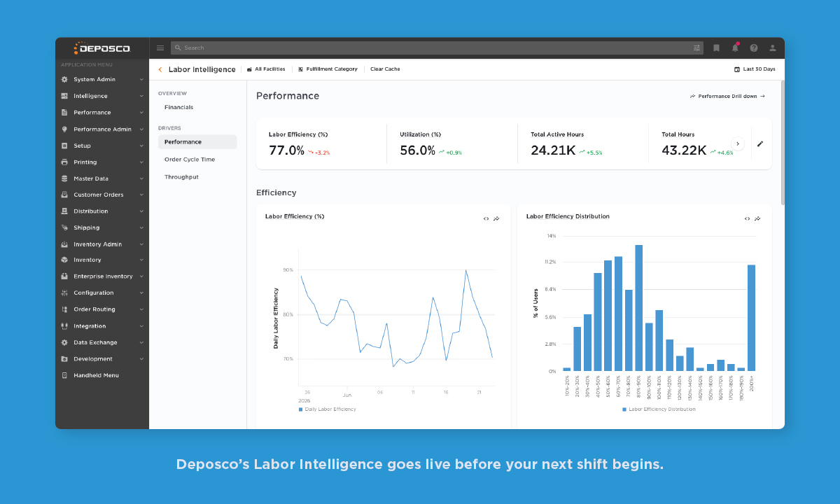Click the Labor Efficiency (%) 77.0% card
Viewport: 840px width, 504px height.
tap(321, 144)
